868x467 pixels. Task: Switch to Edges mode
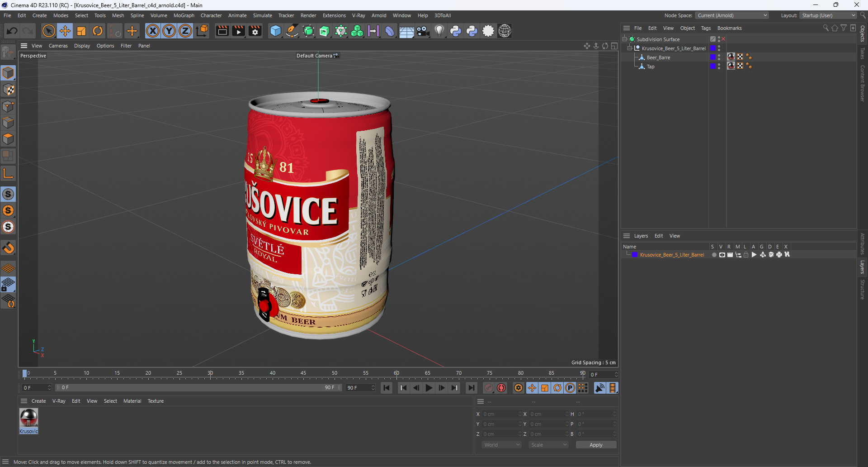click(8, 123)
